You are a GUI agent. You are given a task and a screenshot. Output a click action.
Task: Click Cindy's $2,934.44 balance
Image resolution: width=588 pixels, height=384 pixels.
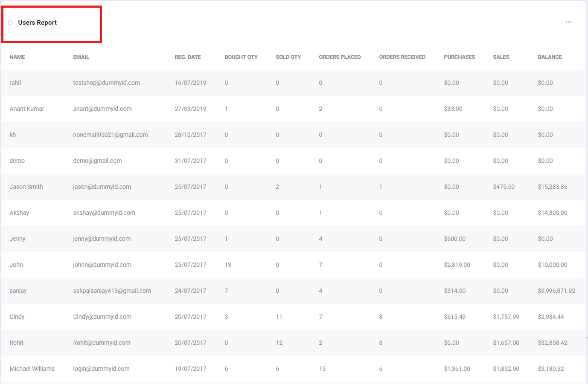551,317
